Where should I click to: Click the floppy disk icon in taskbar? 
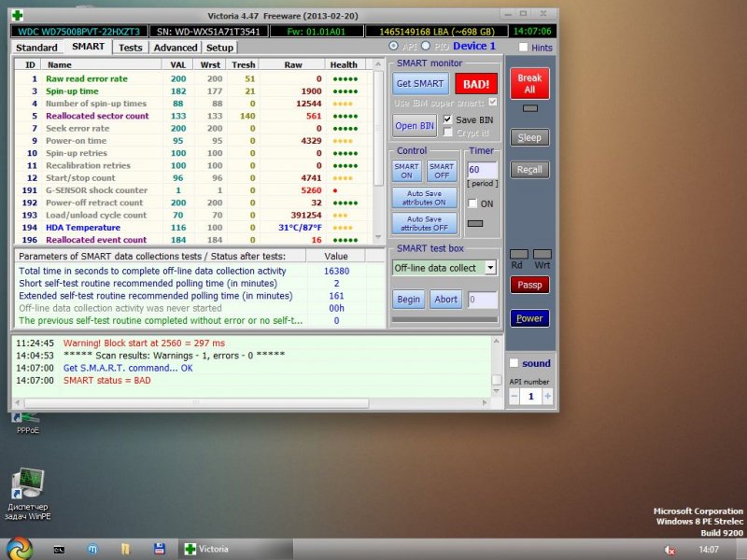159,549
